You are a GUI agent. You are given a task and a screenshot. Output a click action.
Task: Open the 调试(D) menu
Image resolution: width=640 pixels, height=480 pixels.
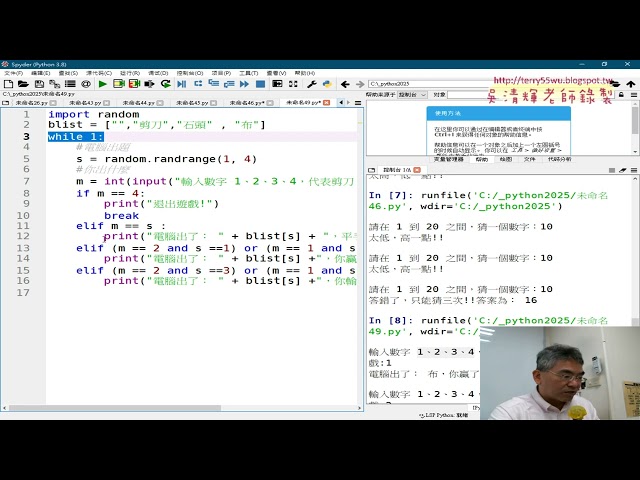pyautogui.click(x=158, y=73)
